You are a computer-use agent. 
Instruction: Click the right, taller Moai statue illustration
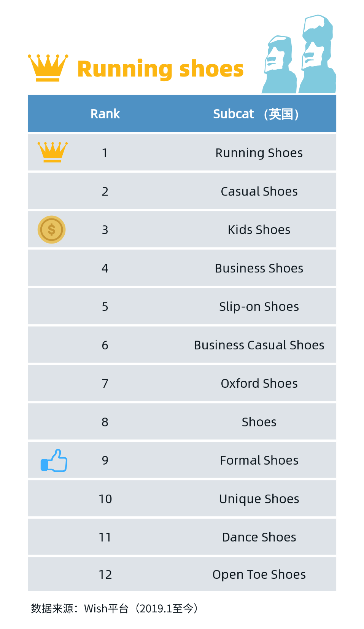[x=318, y=54]
